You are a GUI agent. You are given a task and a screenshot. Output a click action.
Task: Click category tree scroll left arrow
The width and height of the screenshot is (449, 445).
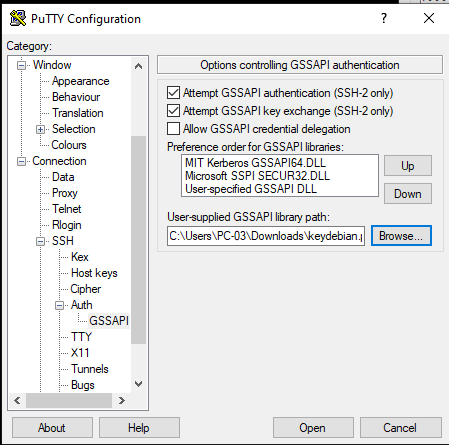click(x=17, y=400)
